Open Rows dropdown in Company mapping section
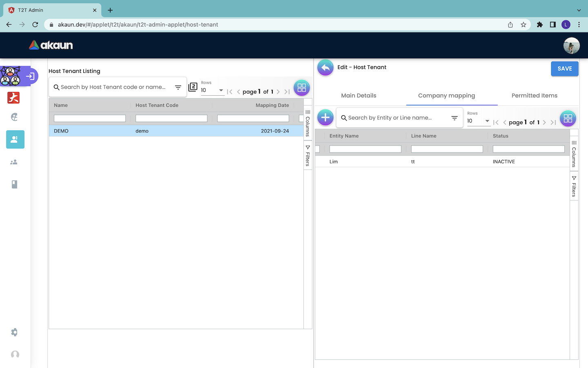This screenshot has width=588, height=368. [x=478, y=121]
